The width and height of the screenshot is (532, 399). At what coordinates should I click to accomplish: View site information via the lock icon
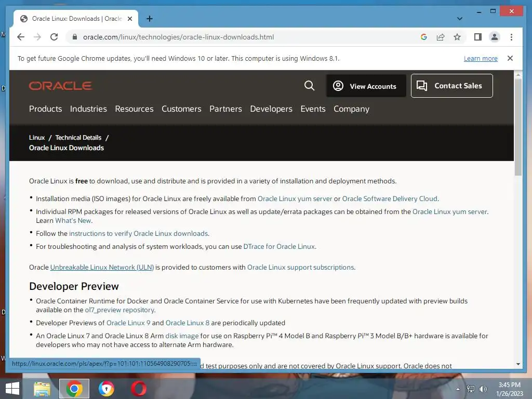(x=75, y=37)
